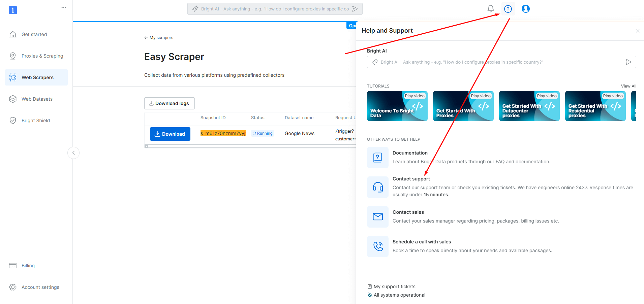Open Contact sales

[408, 212]
